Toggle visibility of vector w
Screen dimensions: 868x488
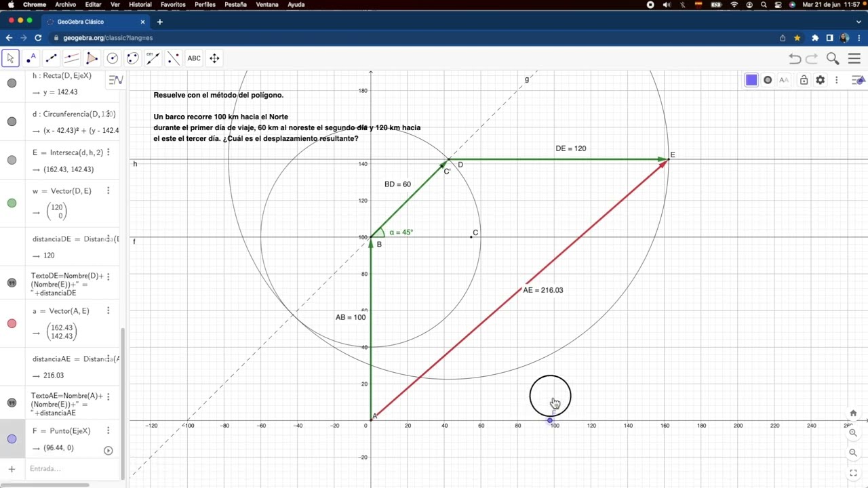(x=12, y=203)
